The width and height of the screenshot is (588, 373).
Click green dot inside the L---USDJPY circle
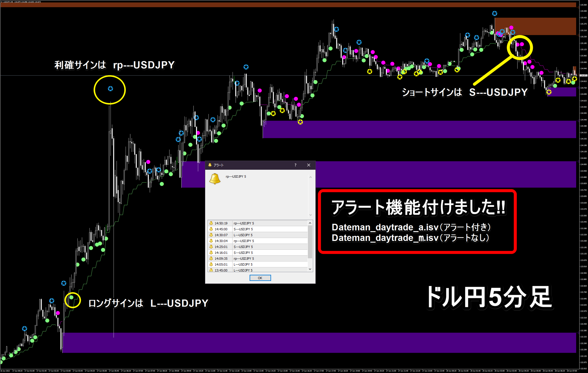[71, 297]
